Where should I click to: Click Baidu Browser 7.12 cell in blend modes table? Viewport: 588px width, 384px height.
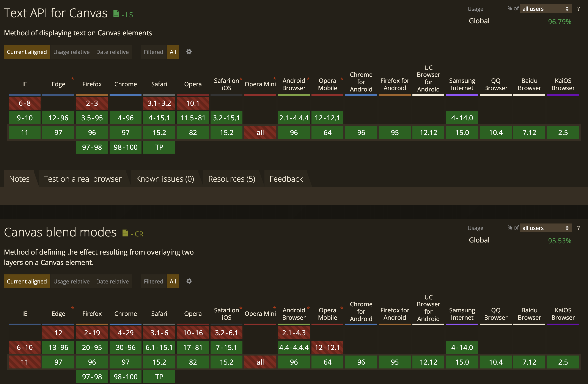click(529, 362)
